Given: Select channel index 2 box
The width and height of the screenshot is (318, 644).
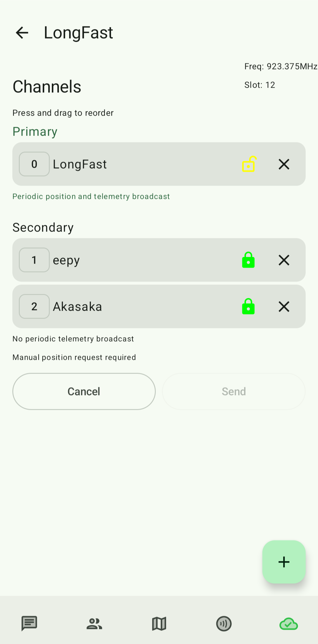Looking at the screenshot, I should pos(34,306).
